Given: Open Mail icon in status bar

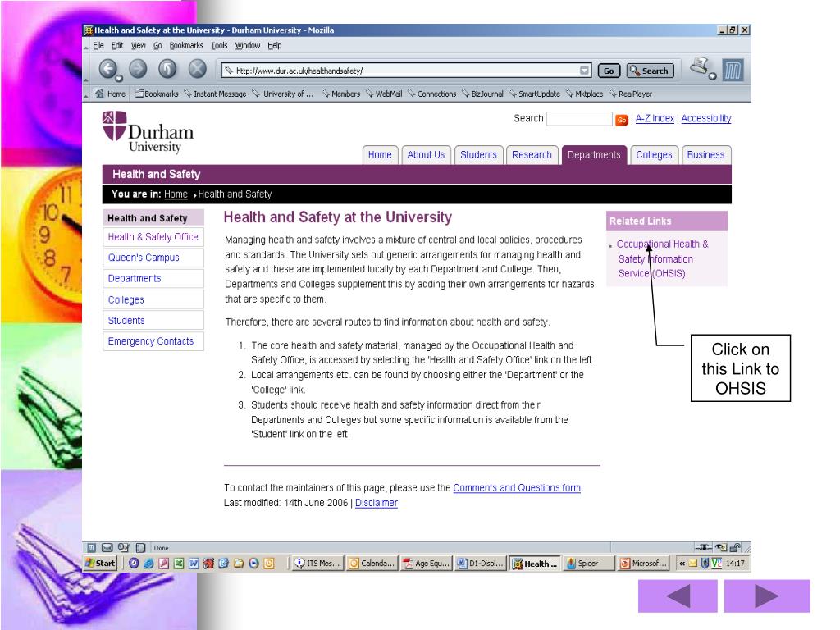Looking at the screenshot, I should click(107, 547).
